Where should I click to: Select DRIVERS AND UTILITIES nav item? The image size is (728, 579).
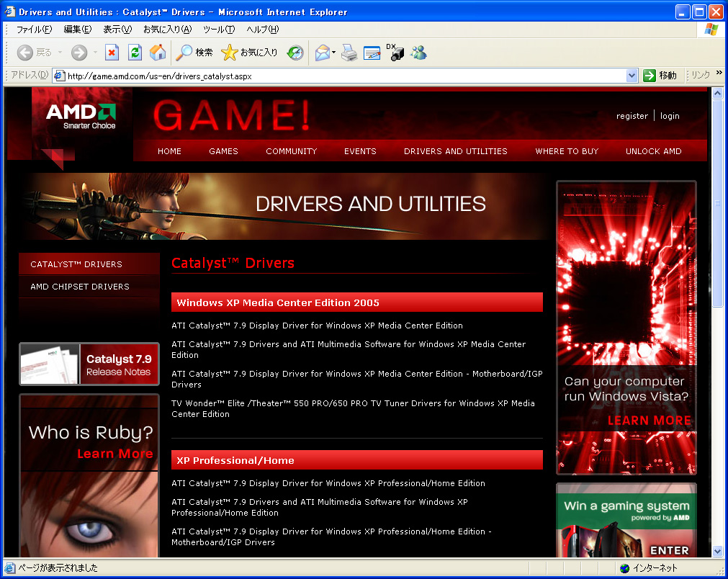click(x=456, y=151)
